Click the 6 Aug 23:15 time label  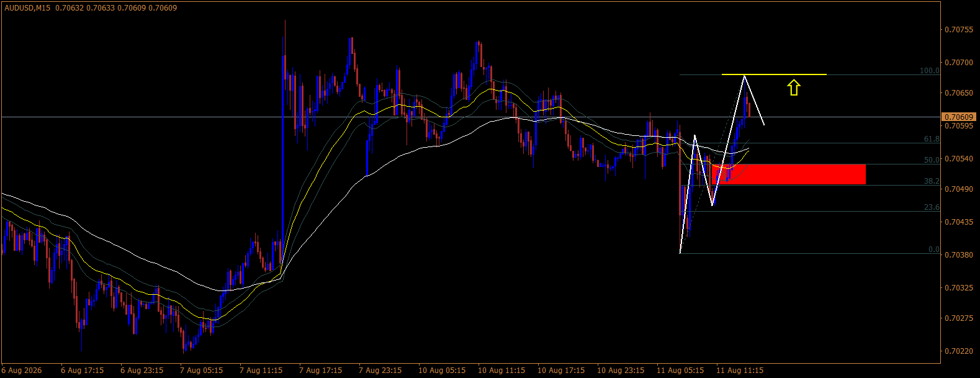[142, 371]
